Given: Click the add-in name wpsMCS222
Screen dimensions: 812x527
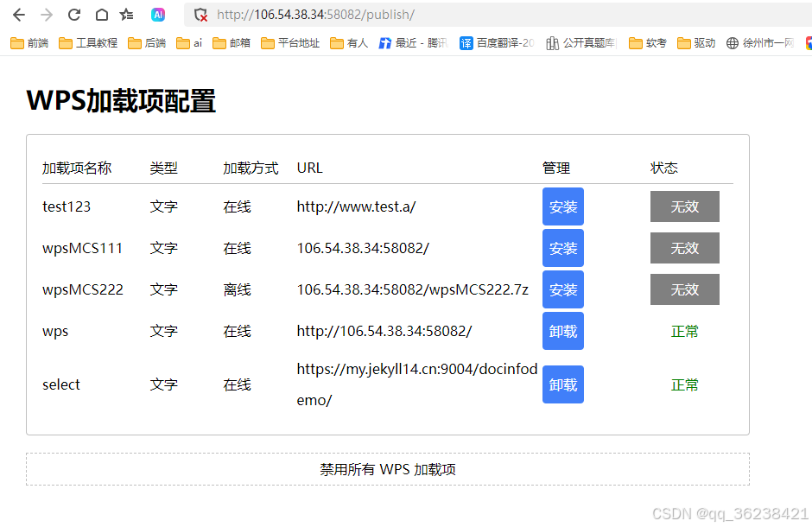Looking at the screenshot, I should 83,289.
